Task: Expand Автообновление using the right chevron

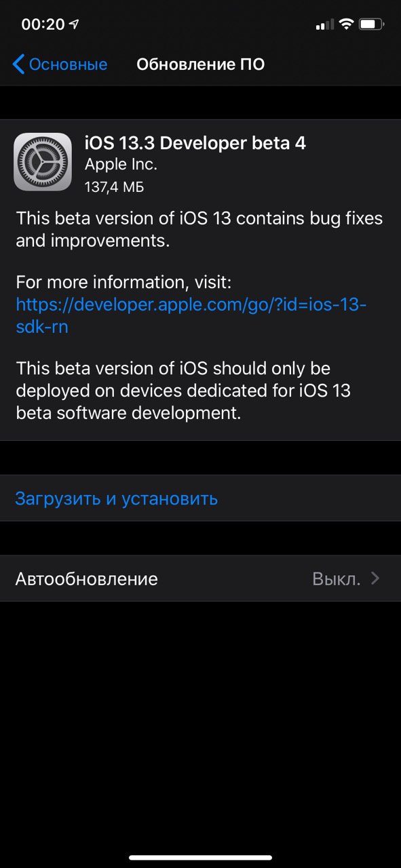Action: 375,578
